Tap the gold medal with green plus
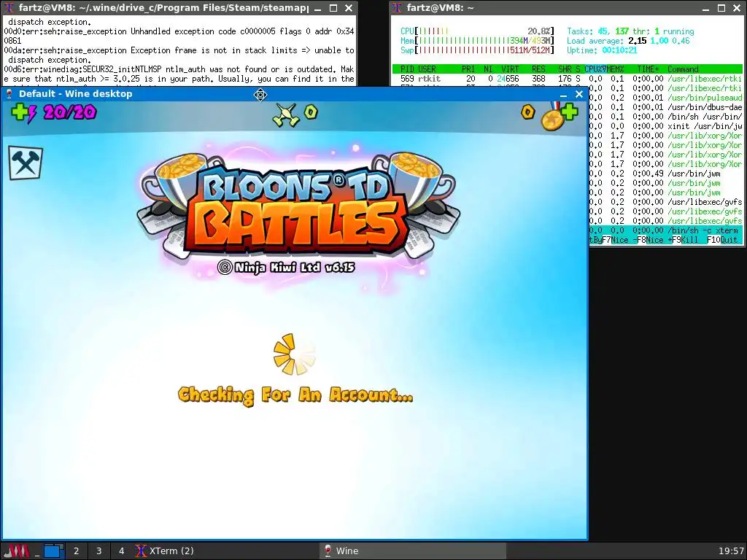Viewport: 747px width, 560px height. pos(559,116)
